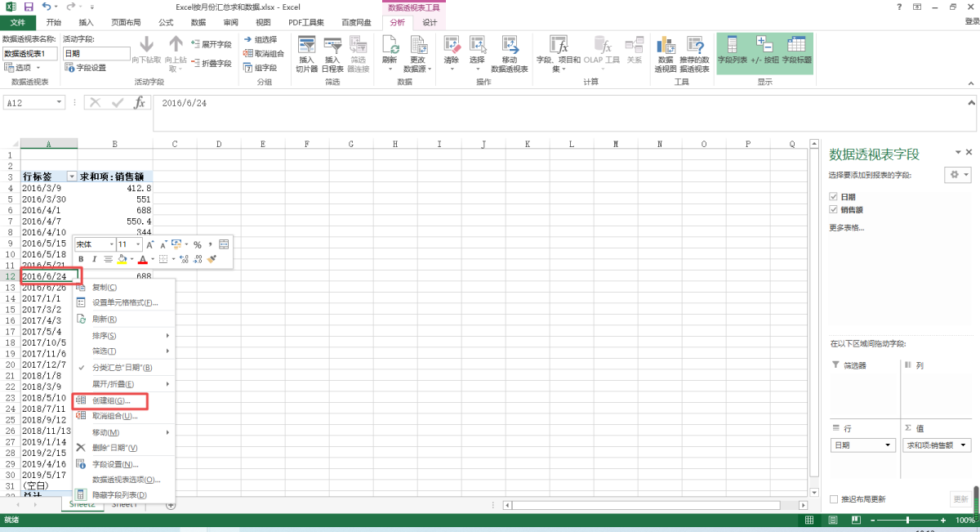Open the 行标签 filter dropdown arrow
This screenshot has width=980, height=532.
72,177
